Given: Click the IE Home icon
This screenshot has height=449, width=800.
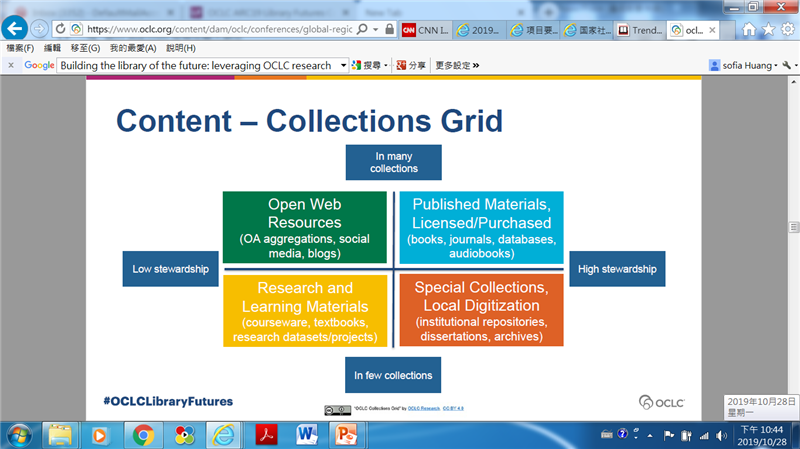Looking at the screenshot, I should tap(748, 30).
